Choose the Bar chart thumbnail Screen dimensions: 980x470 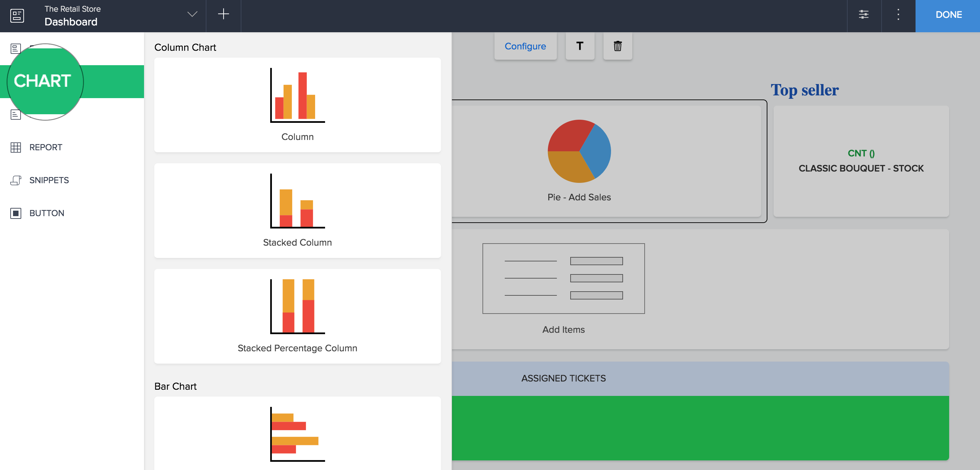297,434
